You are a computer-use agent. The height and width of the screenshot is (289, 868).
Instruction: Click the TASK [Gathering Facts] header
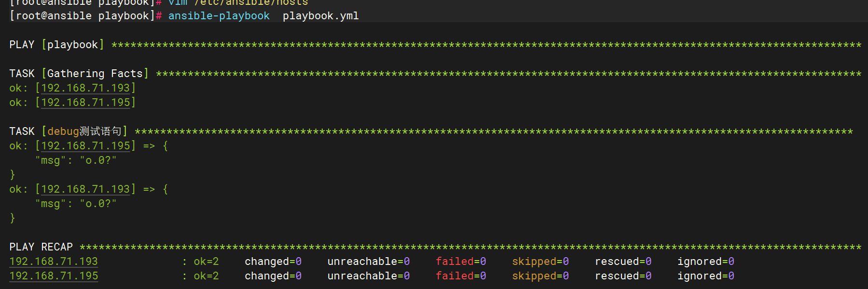[x=79, y=74]
